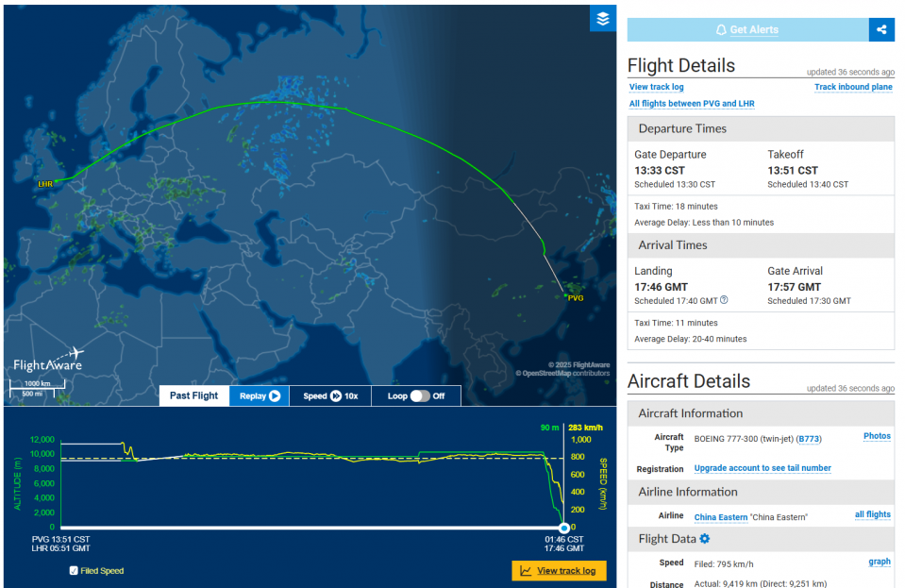905x588 pixels.
Task: Click Track inbound plane link
Action: pyautogui.click(x=853, y=87)
